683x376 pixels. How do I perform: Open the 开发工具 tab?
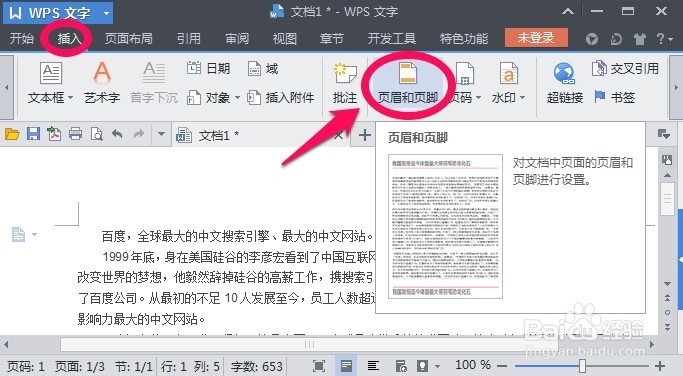391,39
